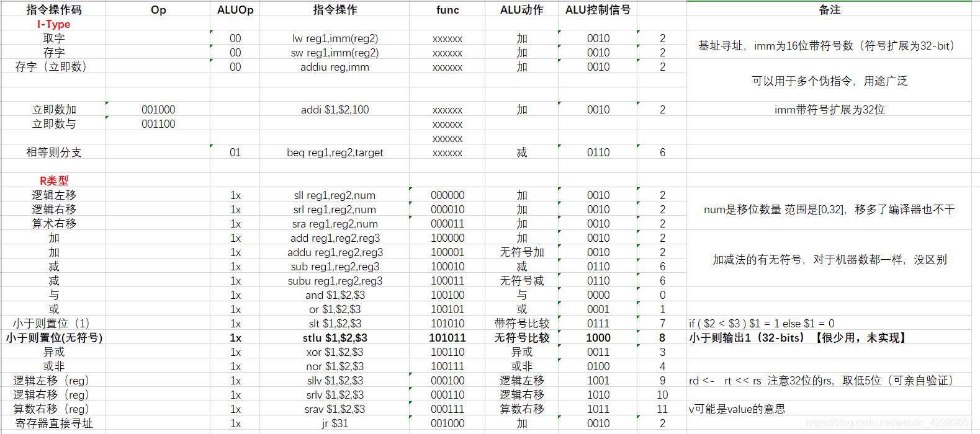The height and width of the screenshot is (434, 980).
Task: Select the red R类型 label cell
Action: (x=54, y=181)
